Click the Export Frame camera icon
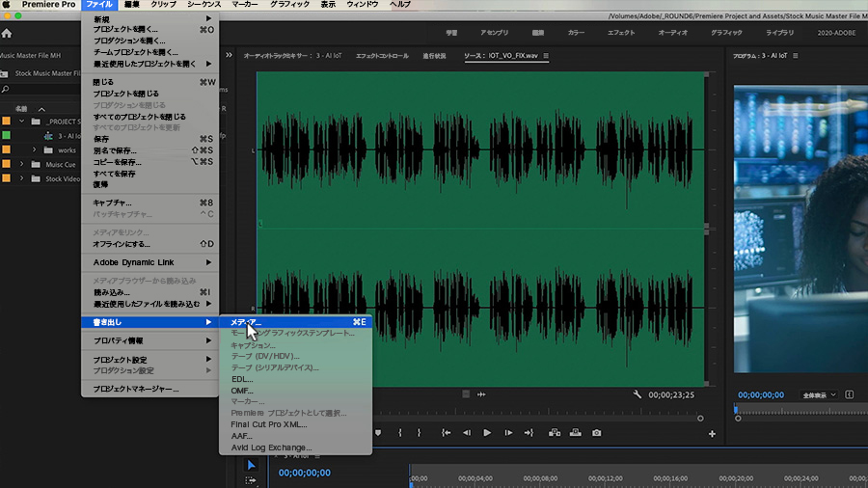 [x=597, y=433]
